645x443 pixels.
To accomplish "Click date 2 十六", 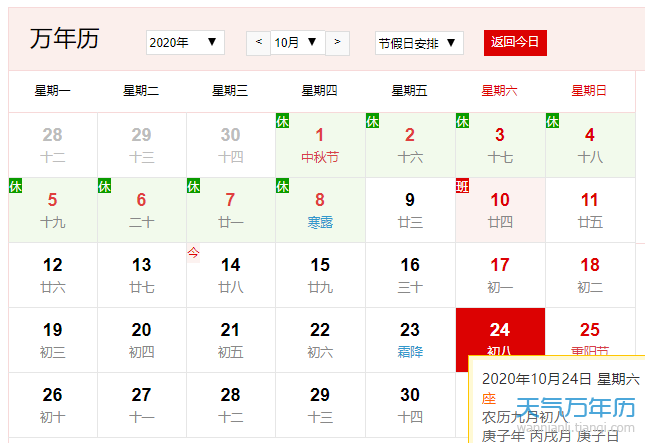I will (x=410, y=145).
